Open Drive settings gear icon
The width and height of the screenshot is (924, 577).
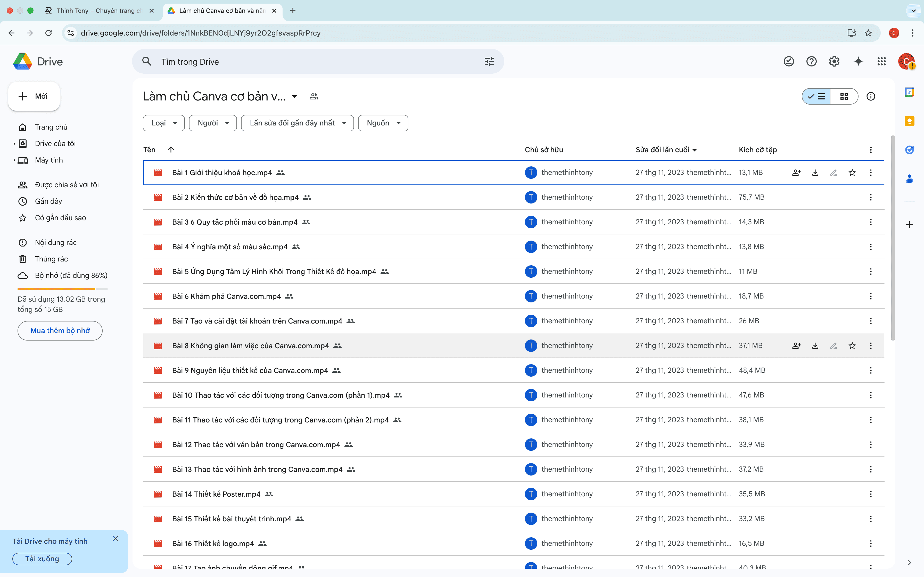[x=834, y=62]
